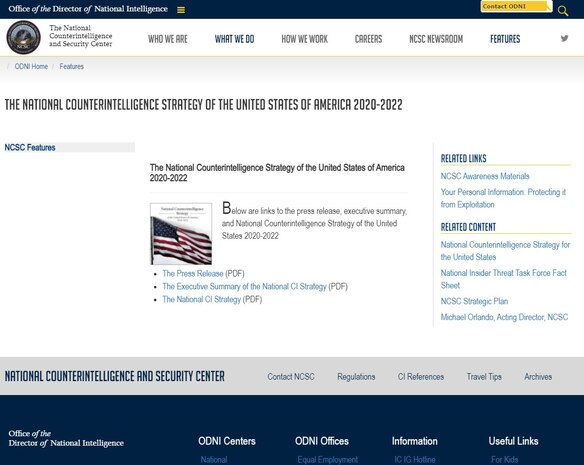Click the Information footer heading
584x465 pixels.
coord(415,441)
